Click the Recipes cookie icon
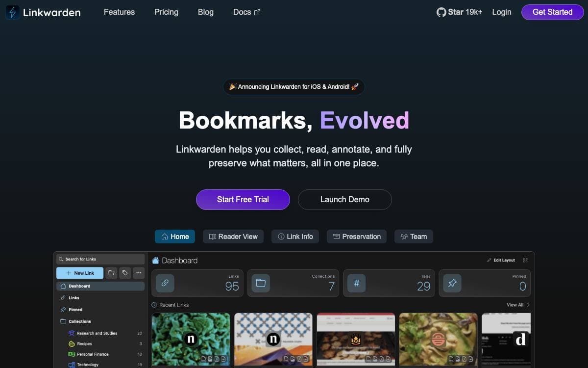Screen dimensions: 588x368 72,344
